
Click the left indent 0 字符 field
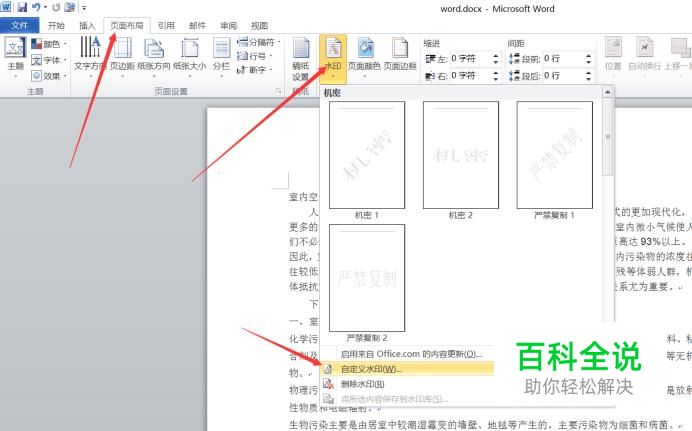click(x=471, y=59)
